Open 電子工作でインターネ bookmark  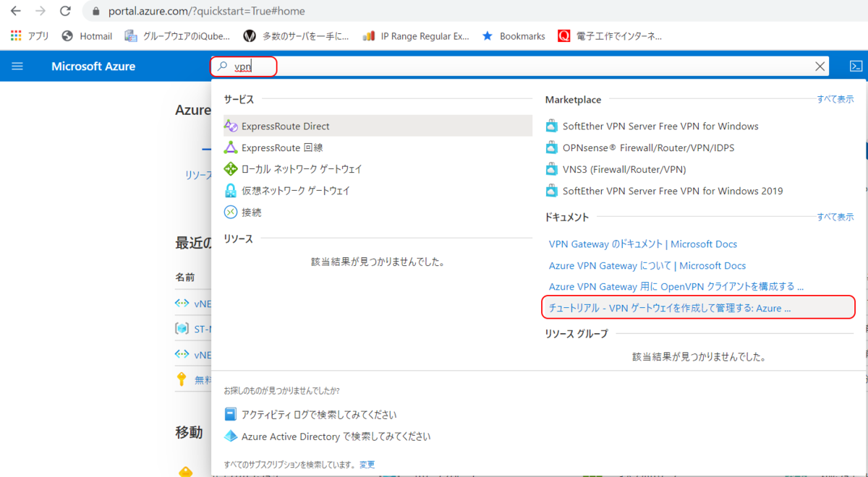[x=610, y=35]
